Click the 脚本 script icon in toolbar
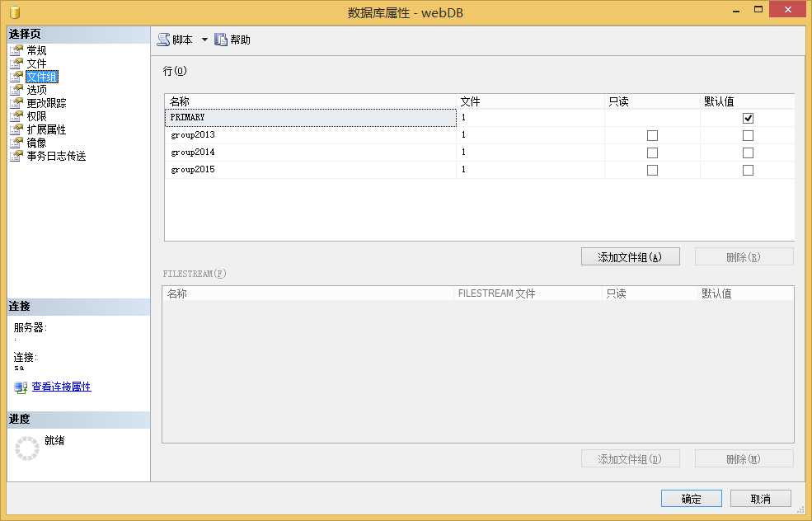This screenshot has width=812, height=521. coord(163,40)
